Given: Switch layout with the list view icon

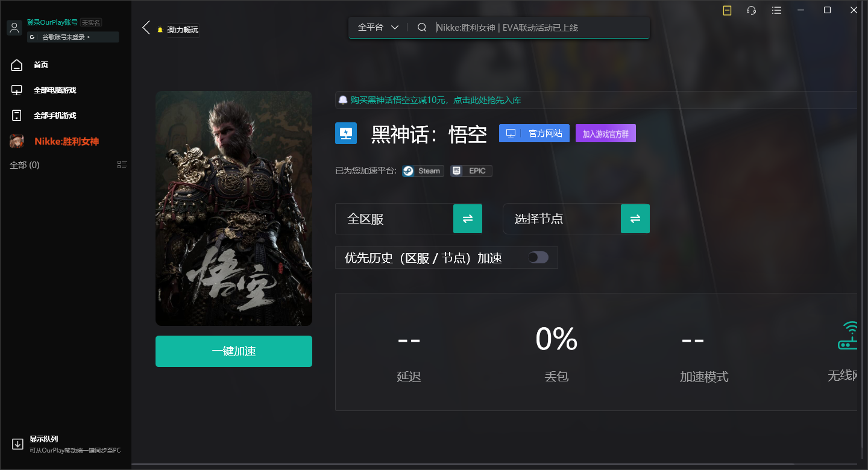Looking at the screenshot, I should point(122,164).
